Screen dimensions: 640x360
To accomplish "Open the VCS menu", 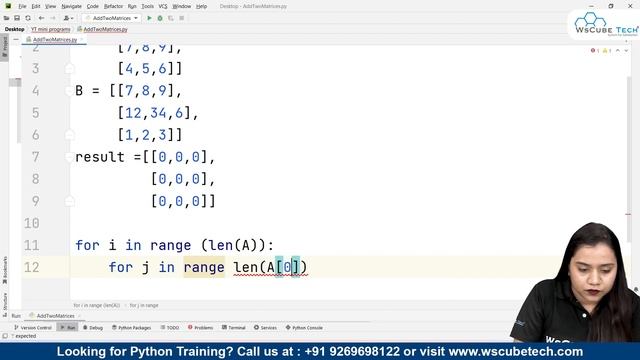I will coord(163,6).
